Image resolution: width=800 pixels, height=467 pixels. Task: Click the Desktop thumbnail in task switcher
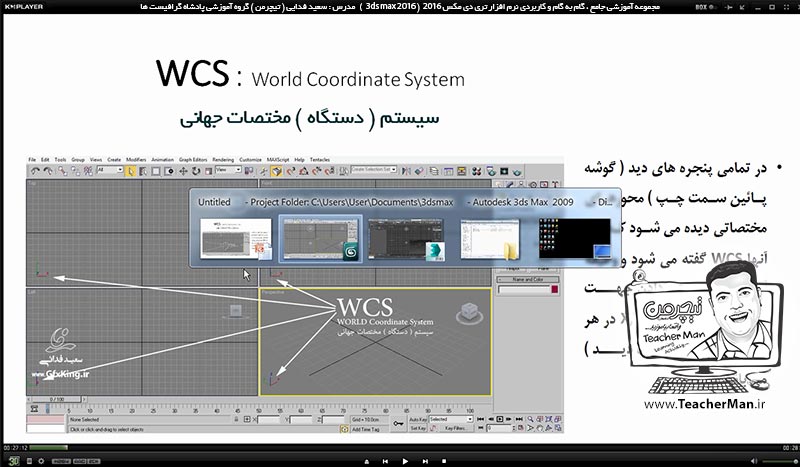click(x=574, y=239)
